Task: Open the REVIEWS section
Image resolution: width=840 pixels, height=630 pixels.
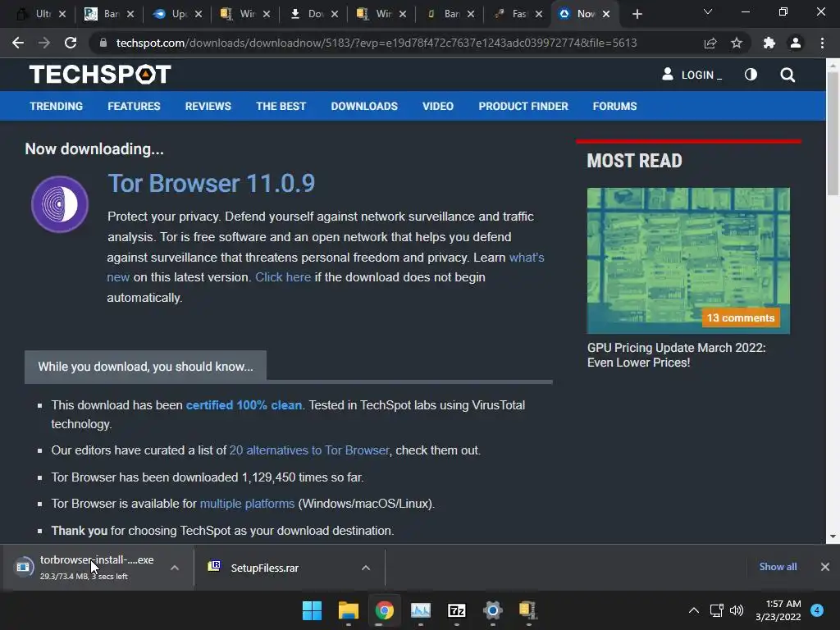Action: [x=208, y=106]
